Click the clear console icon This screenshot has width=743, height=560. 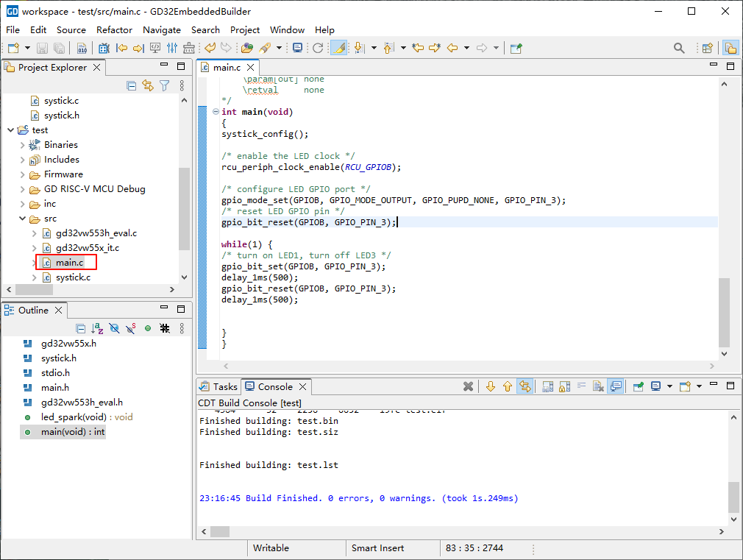click(599, 386)
